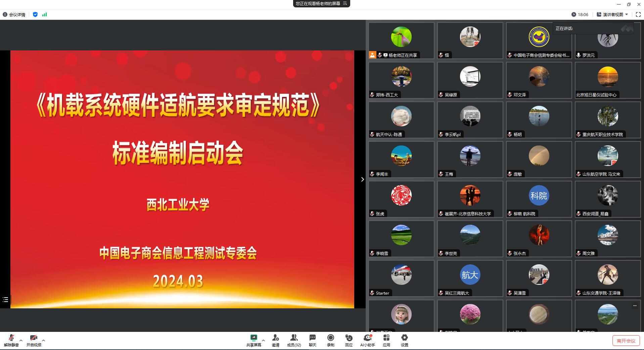Open 设置 settings gear
This screenshot has width=644, height=350.
[x=405, y=340]
